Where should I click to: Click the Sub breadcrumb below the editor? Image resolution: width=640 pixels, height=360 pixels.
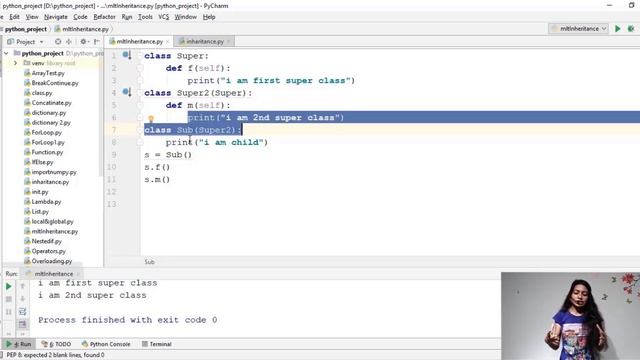coord(149,262)
